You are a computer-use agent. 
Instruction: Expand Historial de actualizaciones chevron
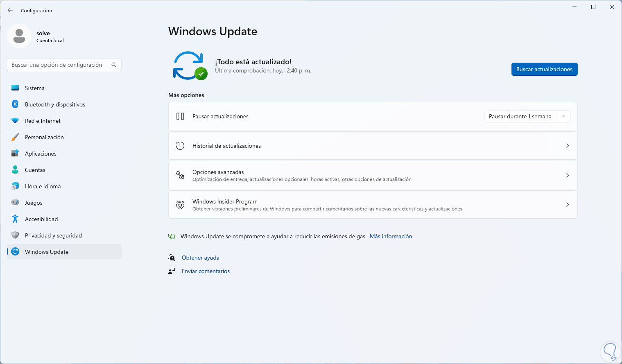[568, 146]
